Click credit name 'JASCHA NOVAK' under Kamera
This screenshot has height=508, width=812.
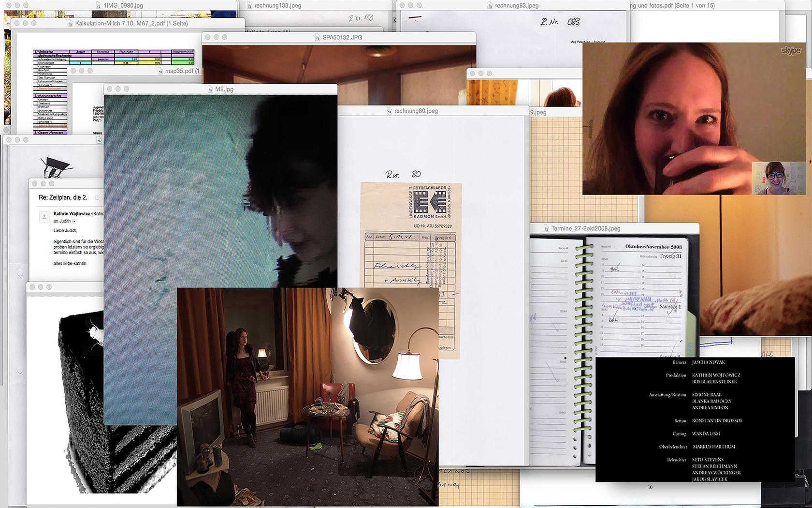tap(708, 362)
